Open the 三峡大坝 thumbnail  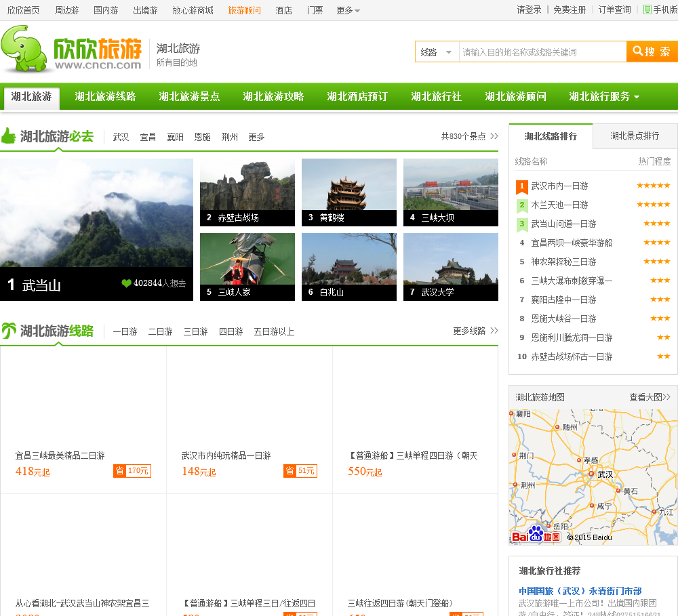click(x=451, y=192)
